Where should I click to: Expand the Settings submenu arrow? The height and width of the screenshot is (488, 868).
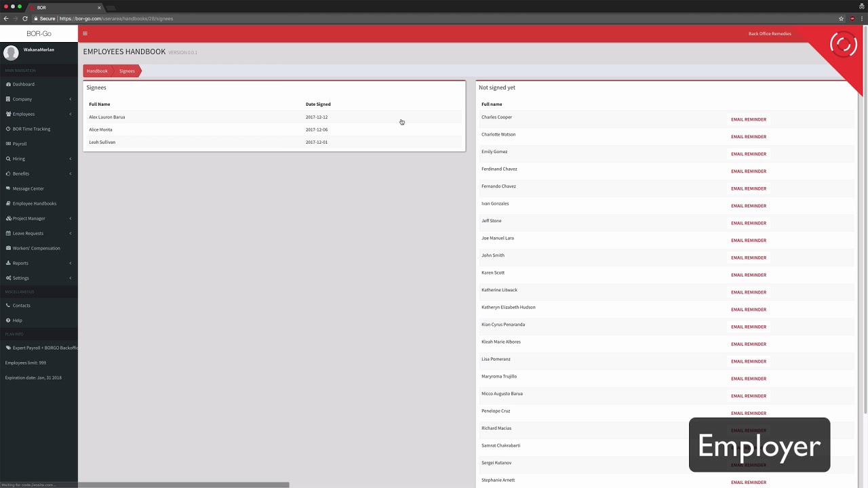coord(71,278)
